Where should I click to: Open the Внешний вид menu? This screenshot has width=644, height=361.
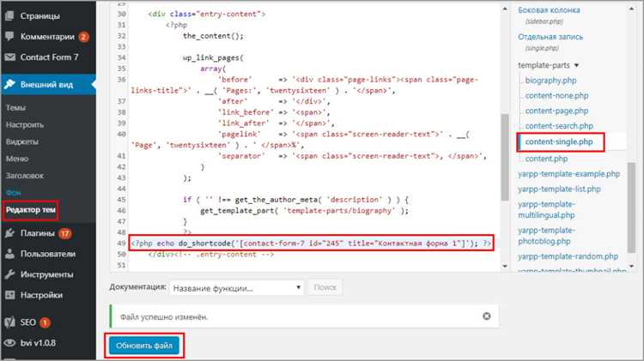[x=48, y=85]
